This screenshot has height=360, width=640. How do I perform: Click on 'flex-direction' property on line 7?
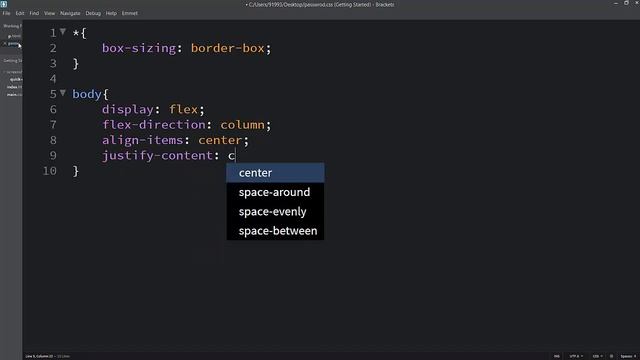pos(153,124)
